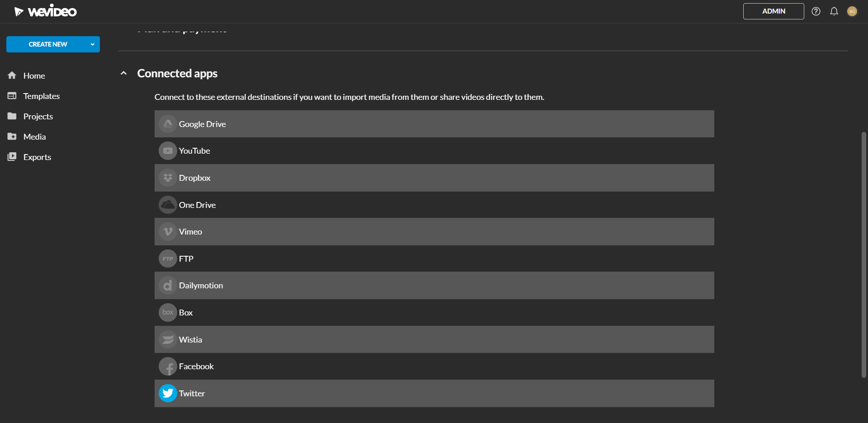
Task: Select the Wistia integration icon
Action: (168, 339)
